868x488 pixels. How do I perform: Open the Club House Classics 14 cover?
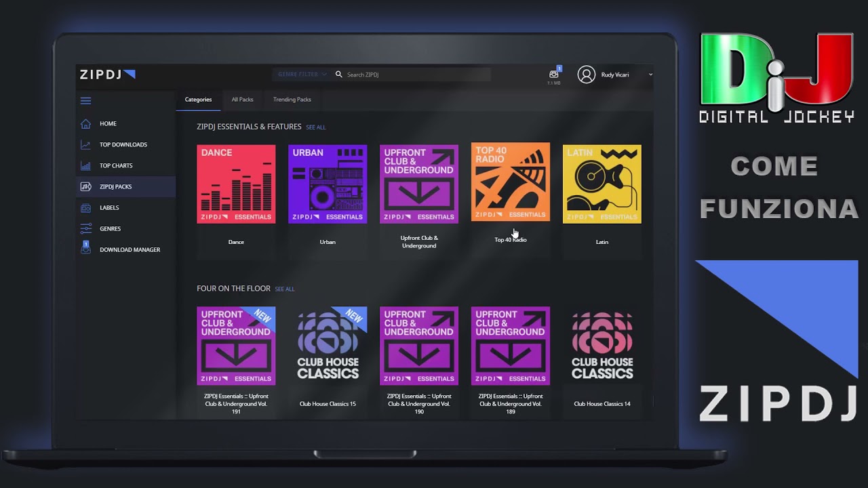(602, 346)
